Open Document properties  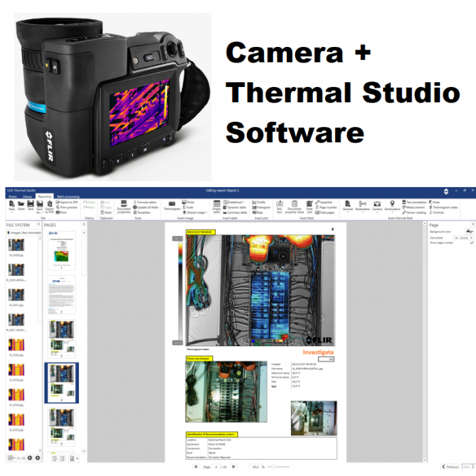[x=124, y=207]
